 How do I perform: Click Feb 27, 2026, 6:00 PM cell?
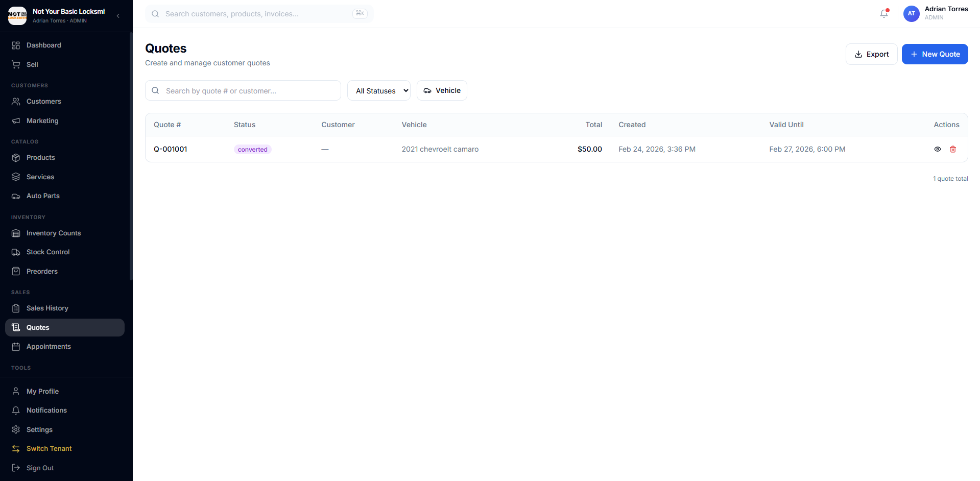click(807, 149)
